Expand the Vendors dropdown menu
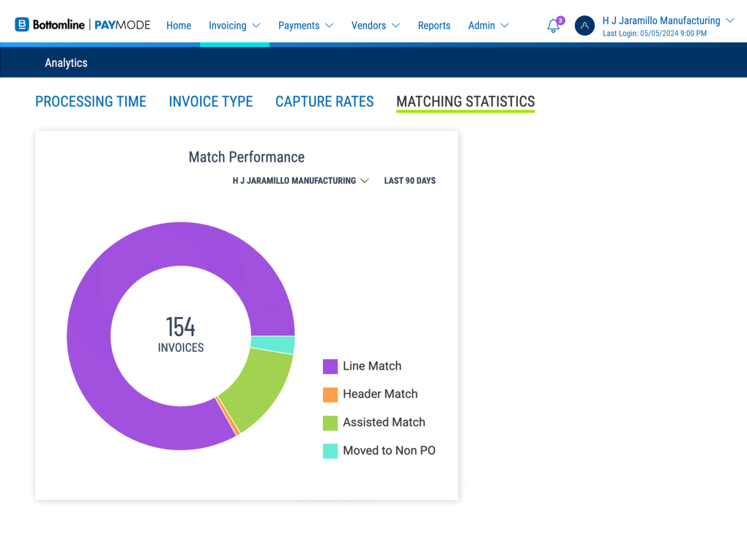The width and height of the screenshot is (747, 560). tap(375, 26)
